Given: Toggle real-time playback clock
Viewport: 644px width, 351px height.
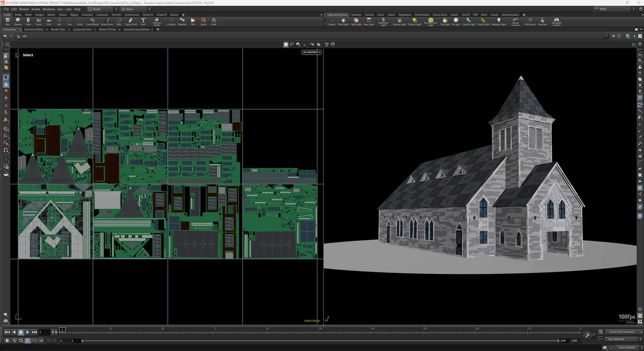Looking at the screenshot, I should tap(28, 341).
